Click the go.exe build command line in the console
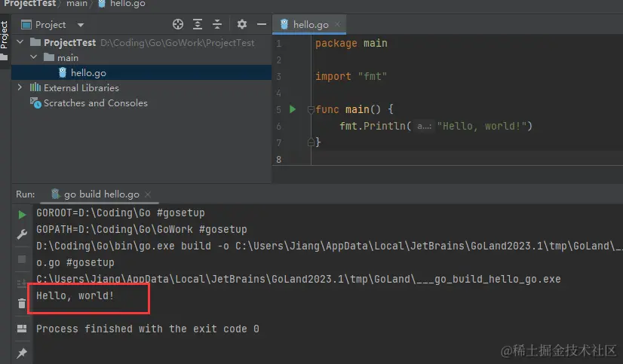Image resolution: width=623 pixels, height=364 pixels. 330,246
